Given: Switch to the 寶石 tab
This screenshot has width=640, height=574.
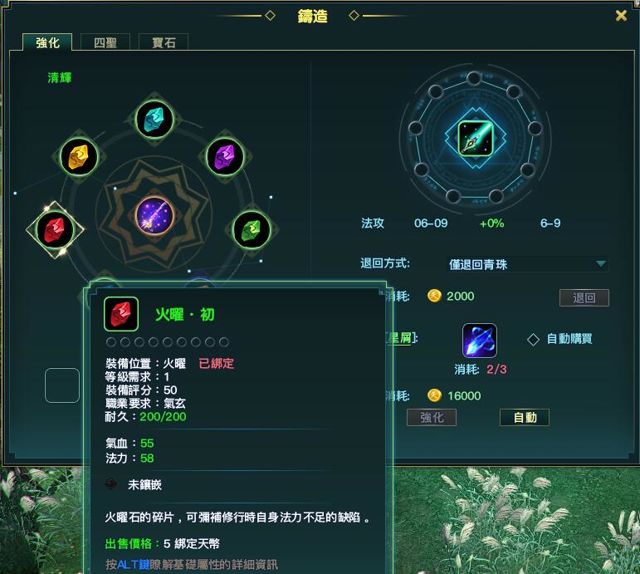Looking at the screenshot, I should (x=164, y=42).
